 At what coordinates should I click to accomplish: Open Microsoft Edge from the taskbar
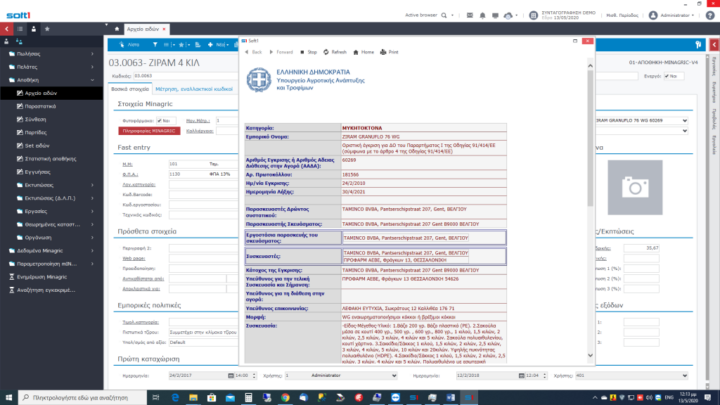click(x=175, y=398)
